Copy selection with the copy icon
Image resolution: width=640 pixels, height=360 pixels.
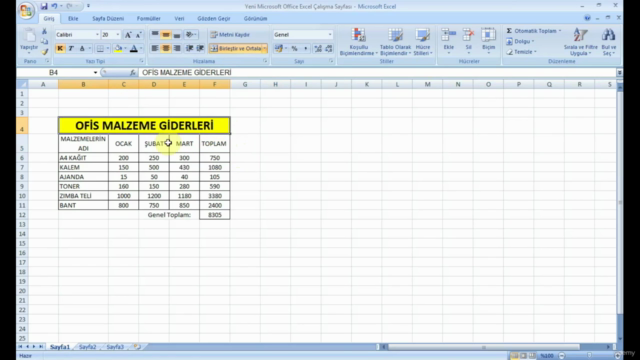[44, 42]
